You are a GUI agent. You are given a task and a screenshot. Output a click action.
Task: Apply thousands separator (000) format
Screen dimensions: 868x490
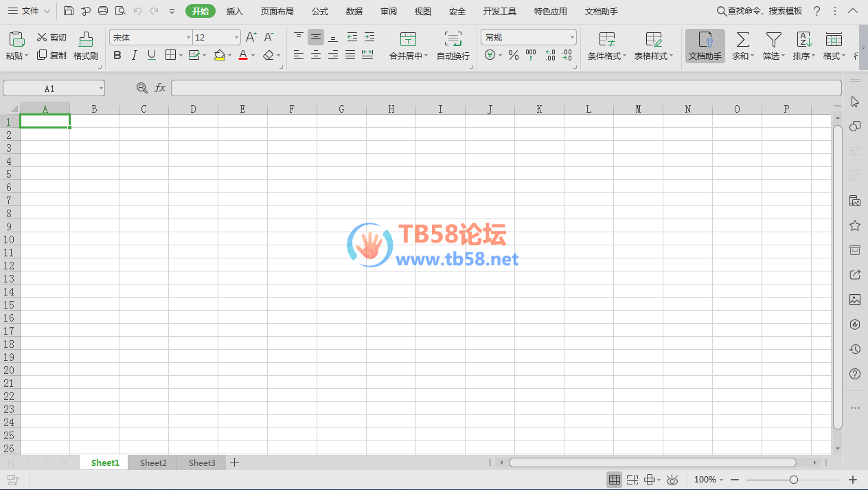(531, 55)
